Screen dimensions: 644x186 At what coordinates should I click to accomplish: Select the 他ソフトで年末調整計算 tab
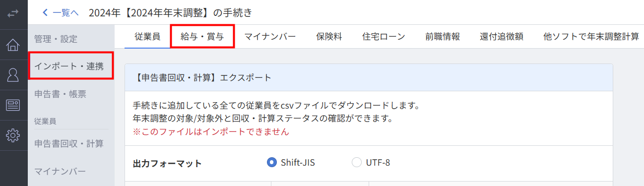tap(591, 36)
